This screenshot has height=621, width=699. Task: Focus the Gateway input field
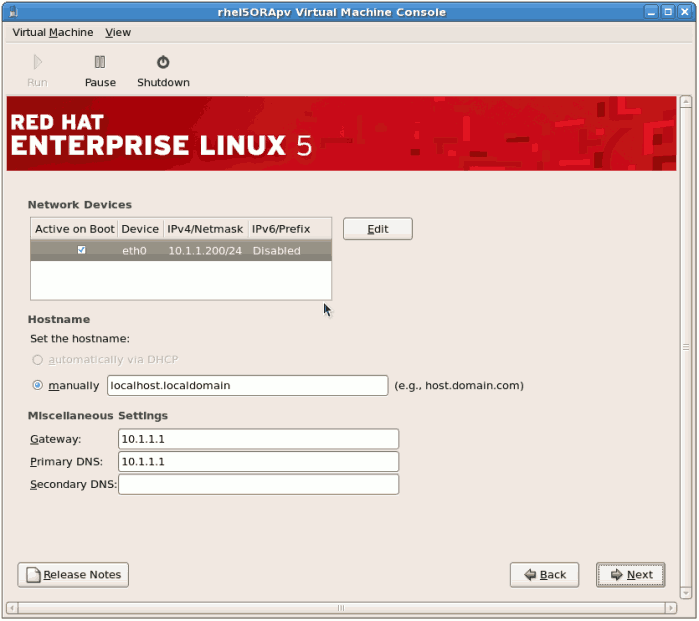pyautogui.click(x=258, y=439)
